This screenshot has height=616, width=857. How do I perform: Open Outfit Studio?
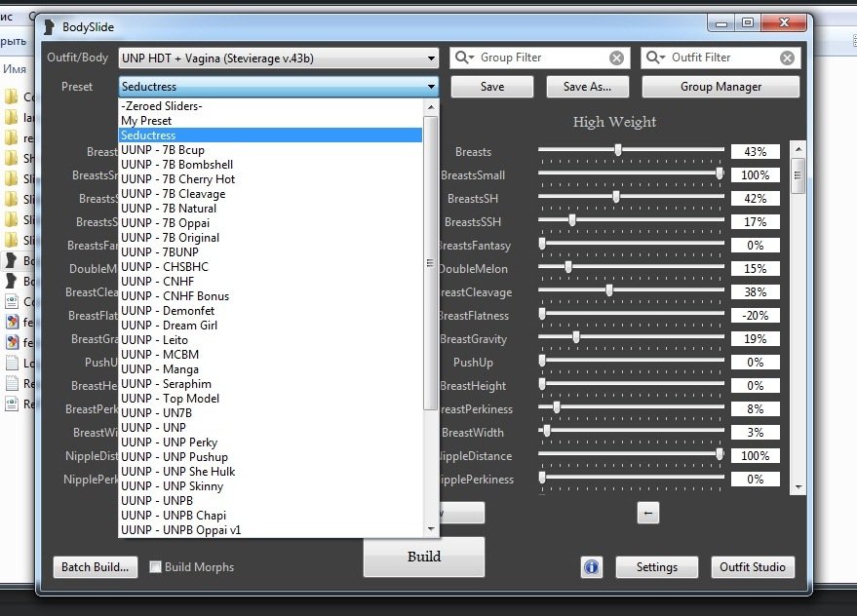click(x=753, y=567)
